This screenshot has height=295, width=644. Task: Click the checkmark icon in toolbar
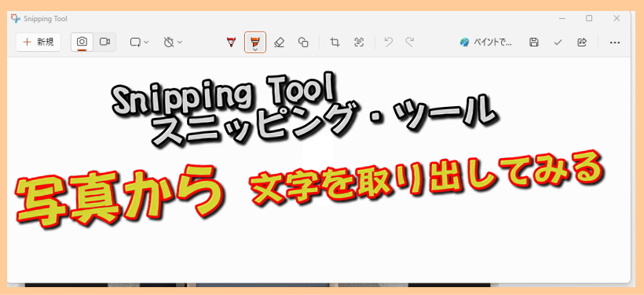tap(558, 42)
